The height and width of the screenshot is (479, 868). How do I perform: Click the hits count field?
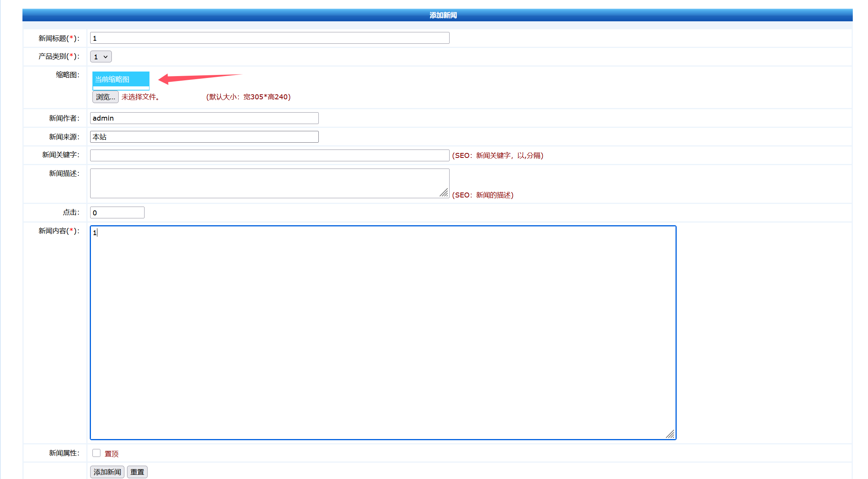click(x=117, y=213)
